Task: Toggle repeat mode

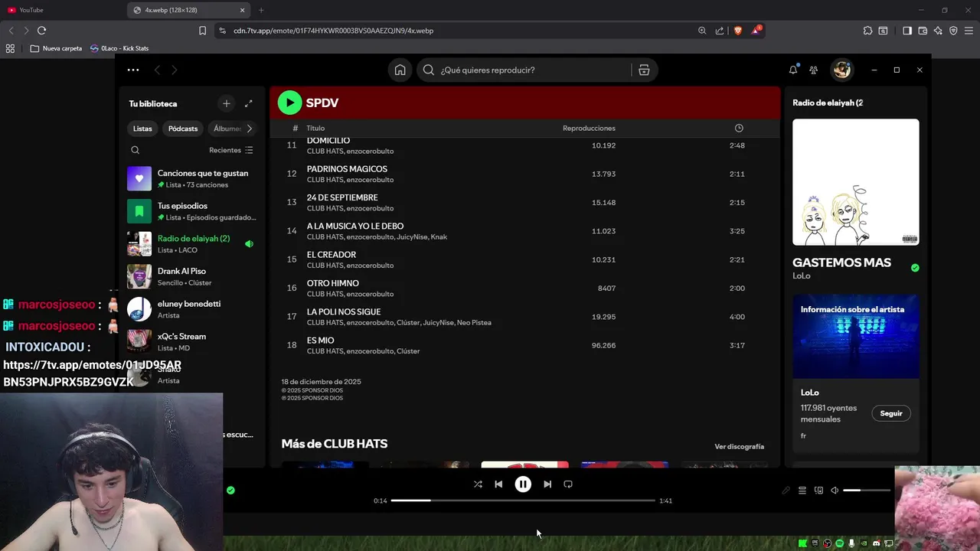Action: pos(568,484)
